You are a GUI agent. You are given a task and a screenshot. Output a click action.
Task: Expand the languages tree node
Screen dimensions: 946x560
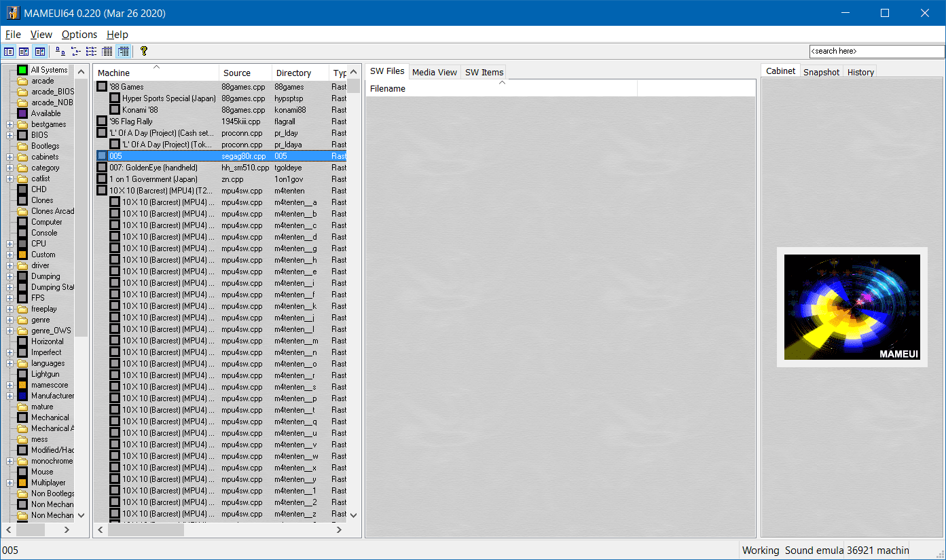click(x=10, y=363)
